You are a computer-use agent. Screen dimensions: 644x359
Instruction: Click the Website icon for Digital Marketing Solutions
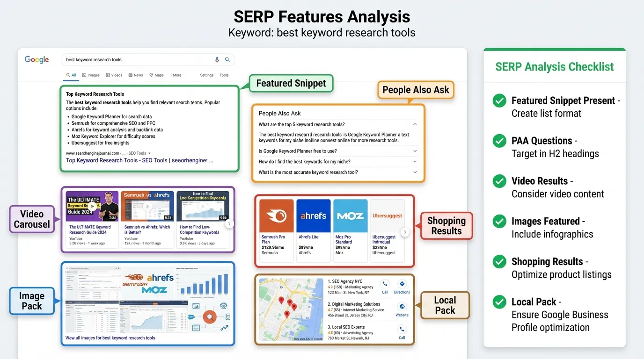[402, 308]
